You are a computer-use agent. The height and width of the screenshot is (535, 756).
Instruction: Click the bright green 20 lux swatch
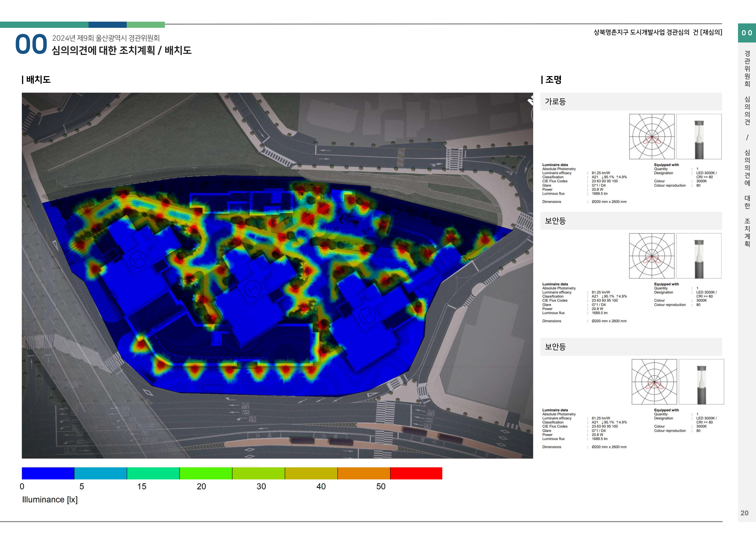point(206,473)
